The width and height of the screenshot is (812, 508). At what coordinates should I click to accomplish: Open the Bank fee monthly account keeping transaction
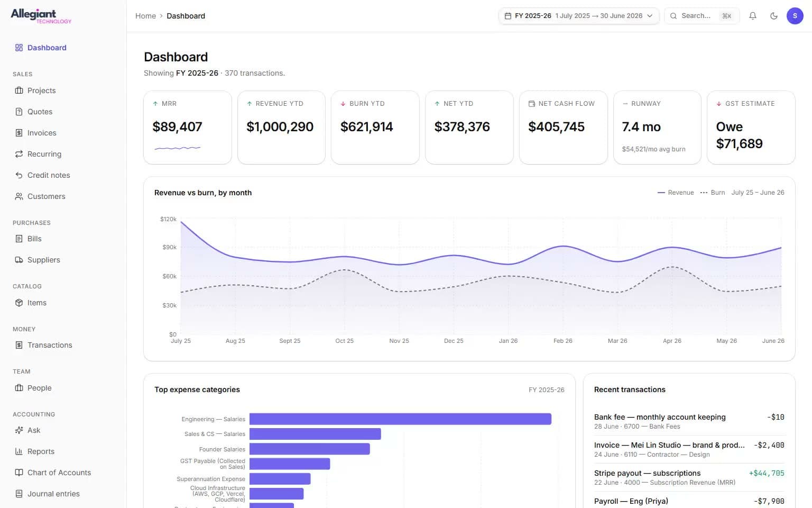pos(689,421)
